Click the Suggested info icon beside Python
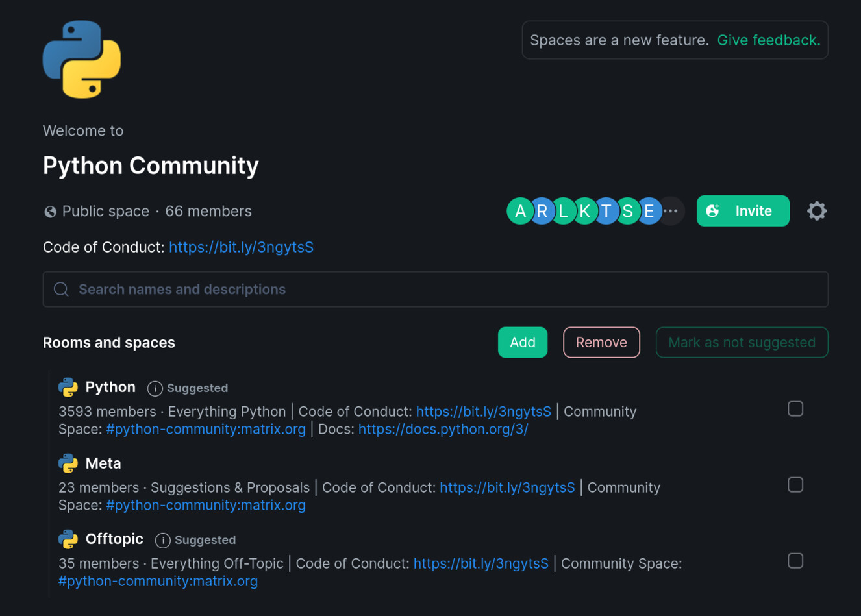This screenshot has width=861, height=616. [155, 388]
